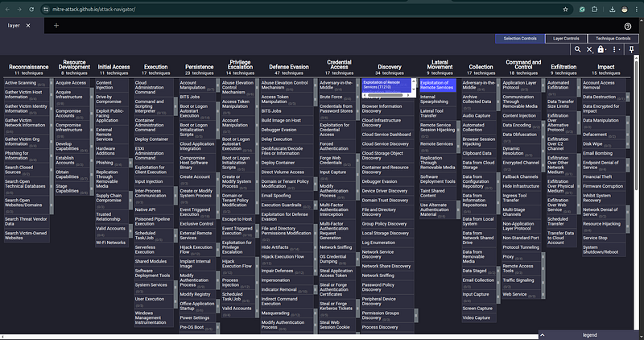The width and height of the screenshot is (644, 340).
Task: Expand sub-techniques handle beside Phishing in Initial Access
Action: (130, 163)
